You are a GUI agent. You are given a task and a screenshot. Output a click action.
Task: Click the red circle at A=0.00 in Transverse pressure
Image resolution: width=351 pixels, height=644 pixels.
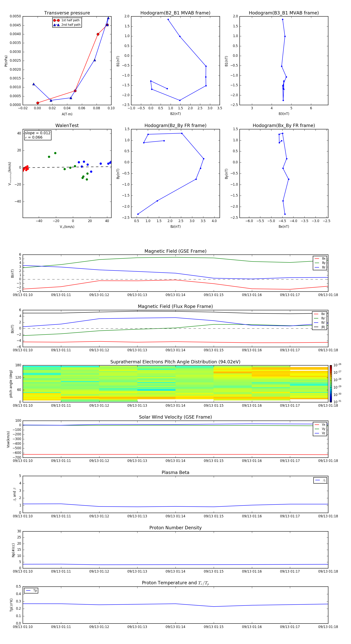click(x=38, y=103)
